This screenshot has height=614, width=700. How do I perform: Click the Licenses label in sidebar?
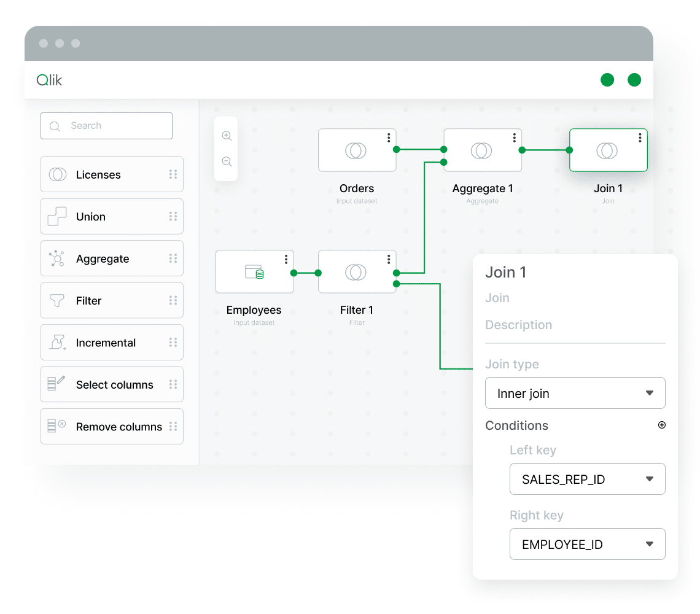[98, 174]
